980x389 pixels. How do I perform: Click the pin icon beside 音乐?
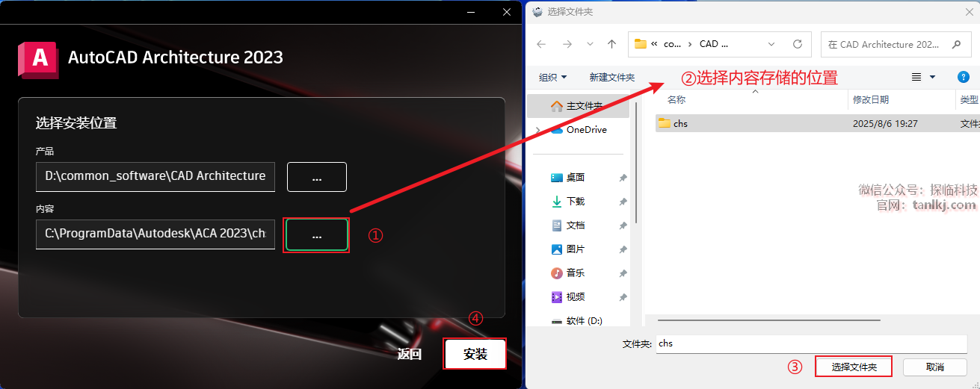pyautogui.click(x=623, y=273)
